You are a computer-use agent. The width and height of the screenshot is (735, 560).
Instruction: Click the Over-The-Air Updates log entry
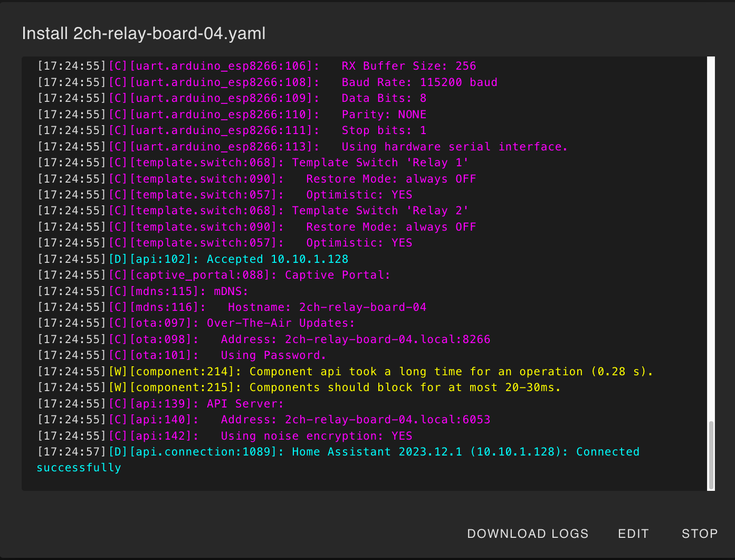(195, 322)
